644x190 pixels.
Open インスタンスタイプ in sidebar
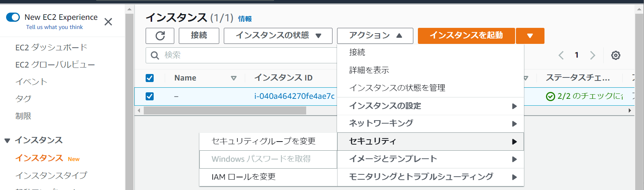click(51, 176)
